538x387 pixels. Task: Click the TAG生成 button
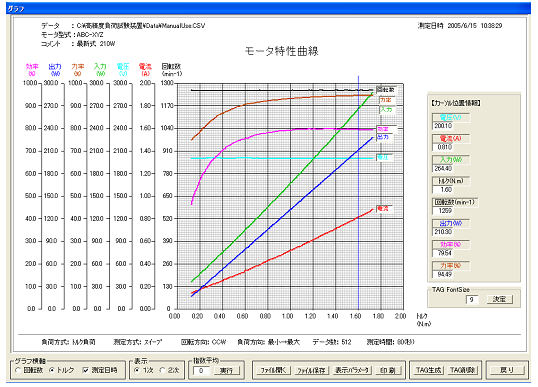pos(428,370)
